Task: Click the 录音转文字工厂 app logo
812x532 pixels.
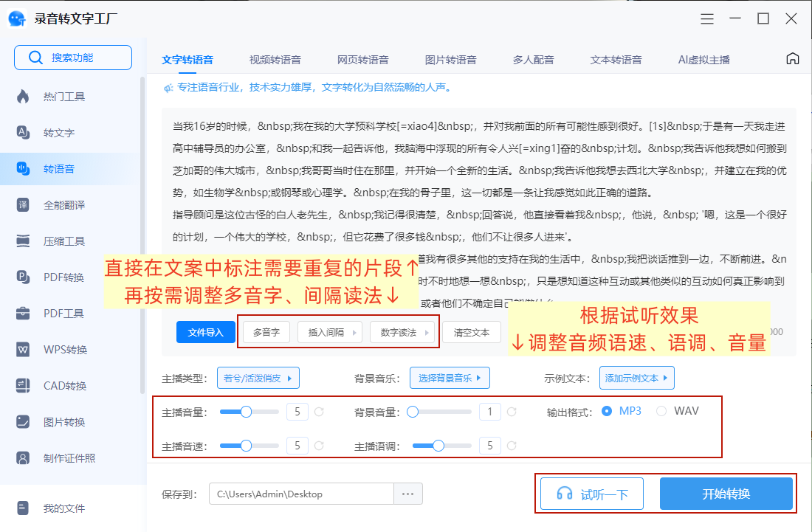Action: 17,18
